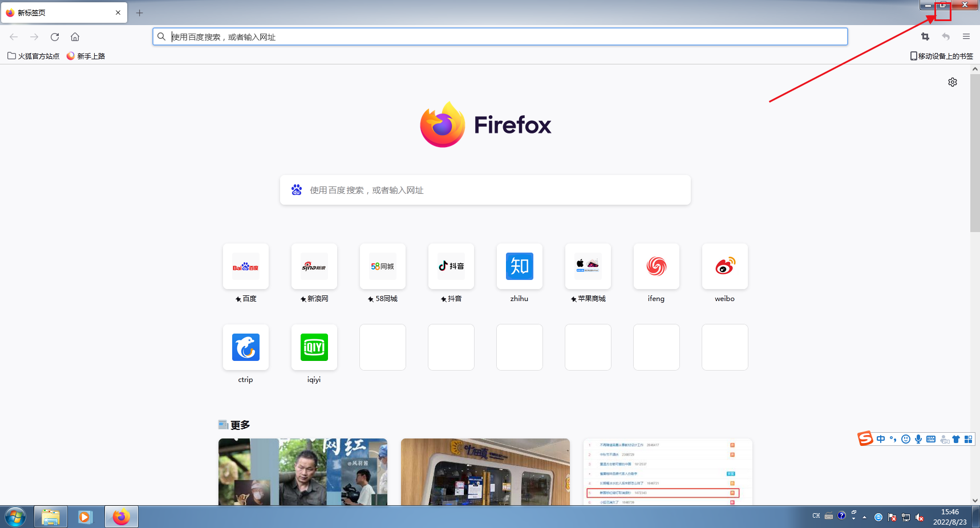
Task: Close the 新标签页 tab
Action: point(118,13)
